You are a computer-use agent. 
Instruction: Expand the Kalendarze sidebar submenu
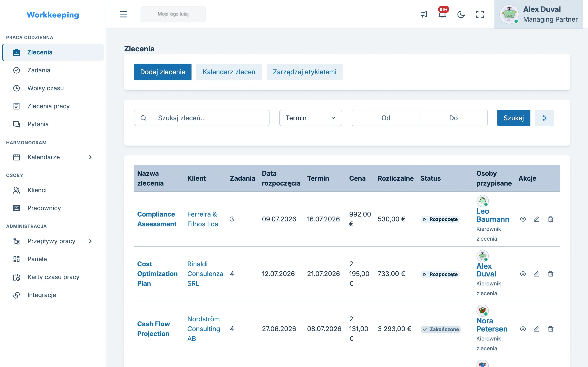click(90, 157)
